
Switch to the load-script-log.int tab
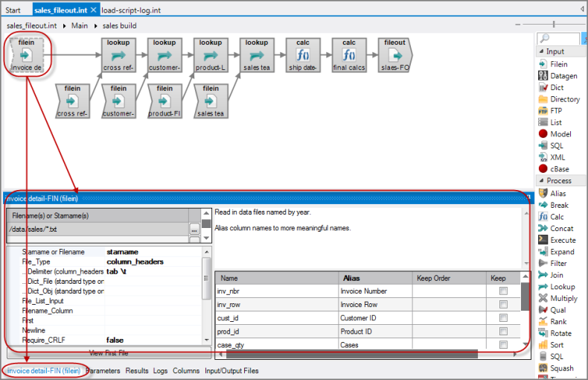[131, 10]
